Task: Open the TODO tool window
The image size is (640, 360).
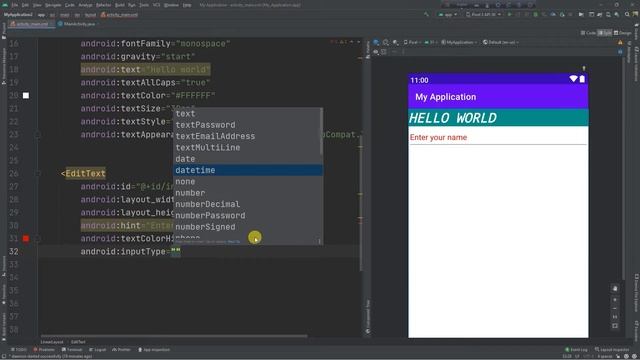Action: 19,350
